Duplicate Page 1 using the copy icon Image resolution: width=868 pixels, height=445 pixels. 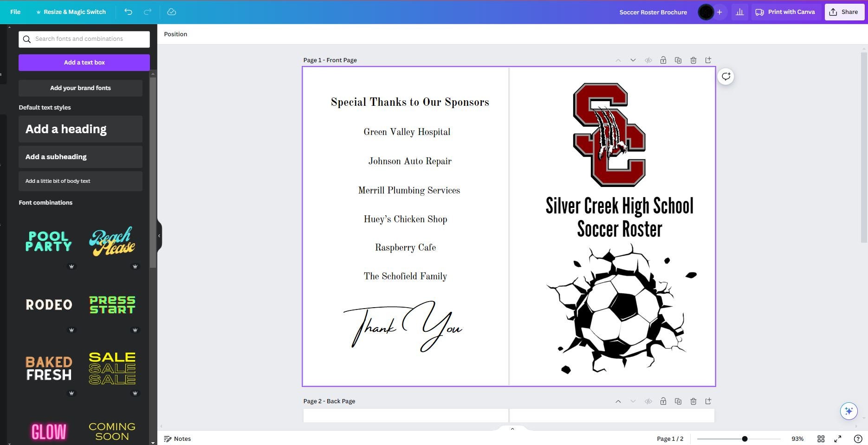pyautogui.click(x=678, y=60)
